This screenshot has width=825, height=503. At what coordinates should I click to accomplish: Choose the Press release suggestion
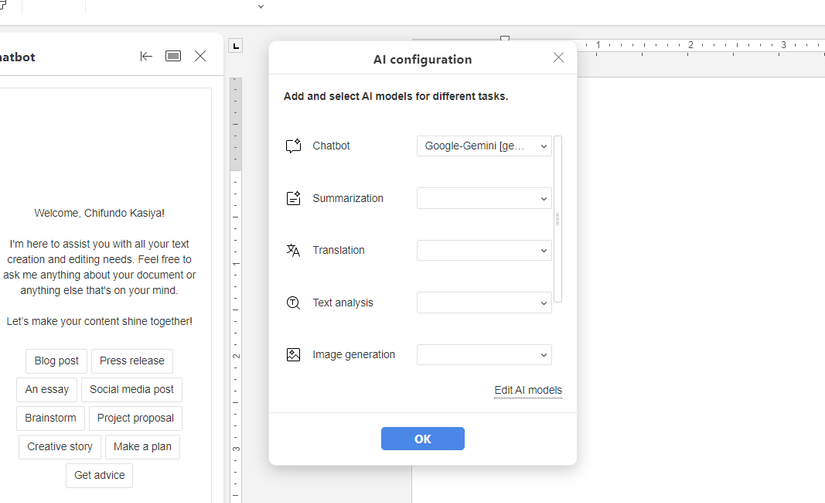coord(132,361)
